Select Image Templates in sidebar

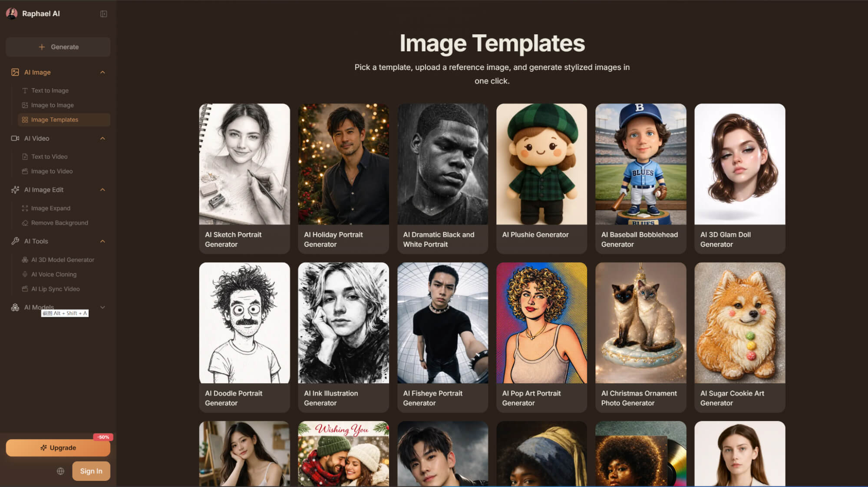tap(64, 119)
